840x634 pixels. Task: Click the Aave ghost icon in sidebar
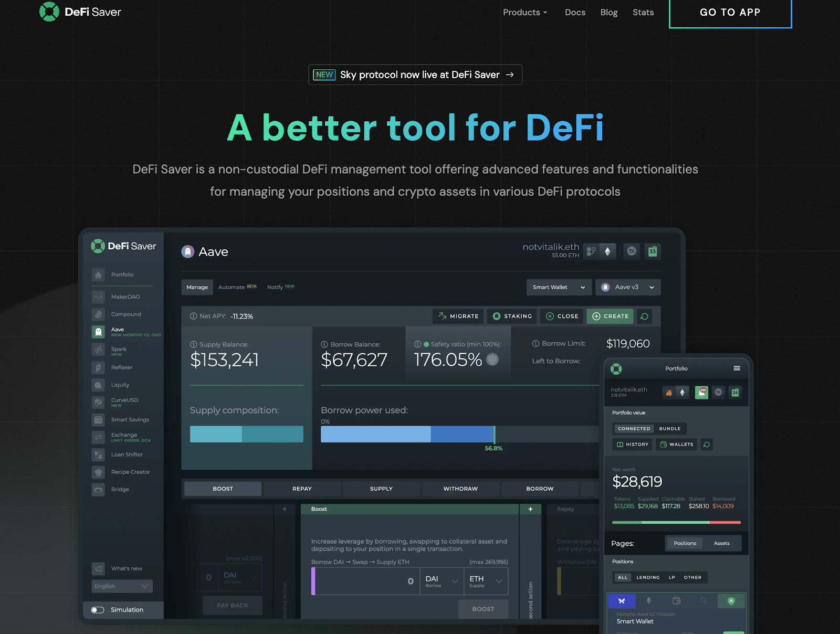click(98, 332)
